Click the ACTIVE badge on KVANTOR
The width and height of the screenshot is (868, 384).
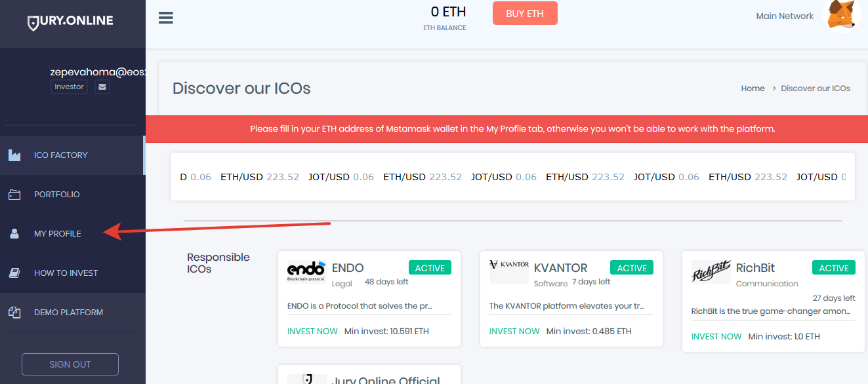click(x=632, y=268)
